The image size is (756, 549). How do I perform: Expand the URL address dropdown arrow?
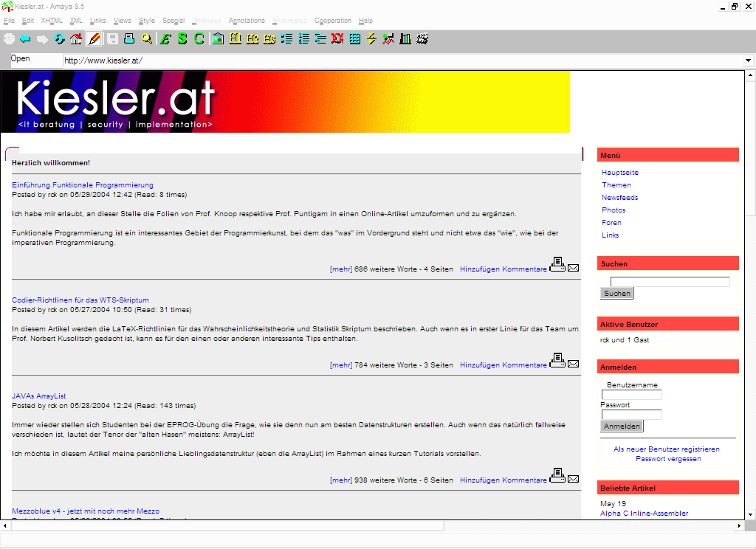748,61
